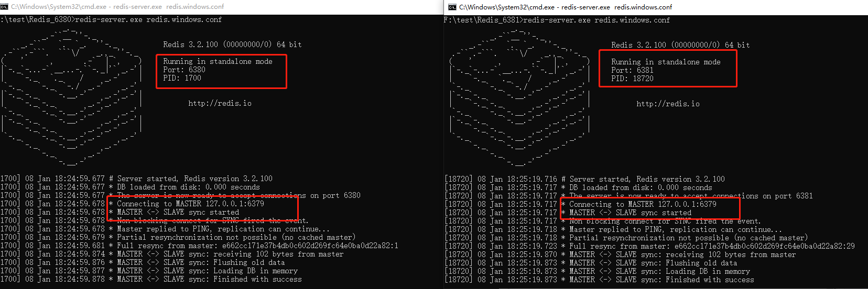The image size is (868, 289).
Task: Click 'Non blocking connect for SYNC' line, right window
Action: [x=603, y=221]
